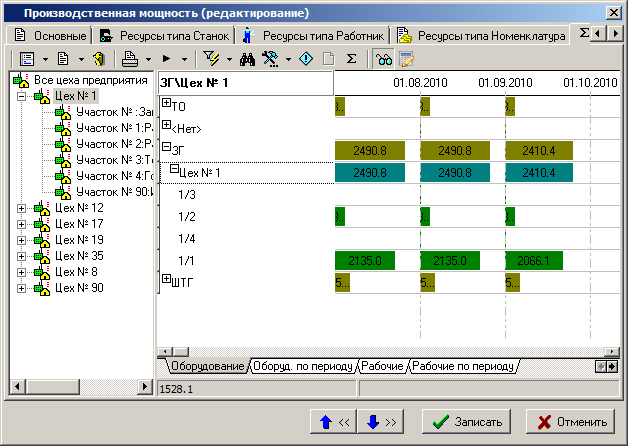628x446 pixels.
Task: Select Участок № 3 in the tree
Action: pos(114,160)
